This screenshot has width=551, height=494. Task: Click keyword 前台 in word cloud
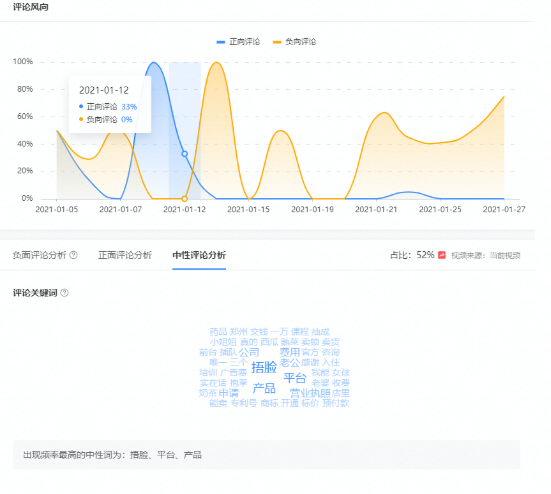tap(208, 352)
